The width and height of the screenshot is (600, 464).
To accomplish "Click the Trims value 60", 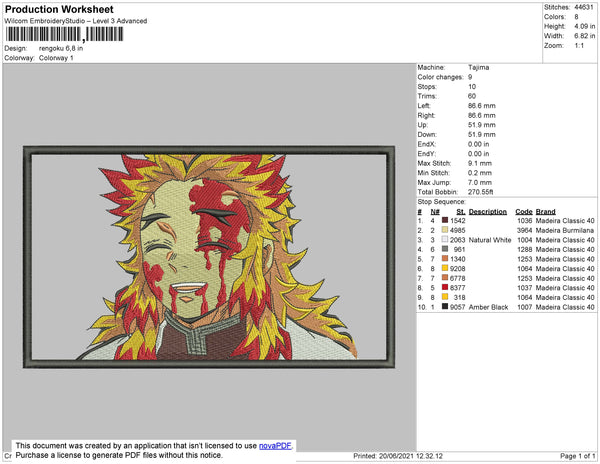I will 472,96.
